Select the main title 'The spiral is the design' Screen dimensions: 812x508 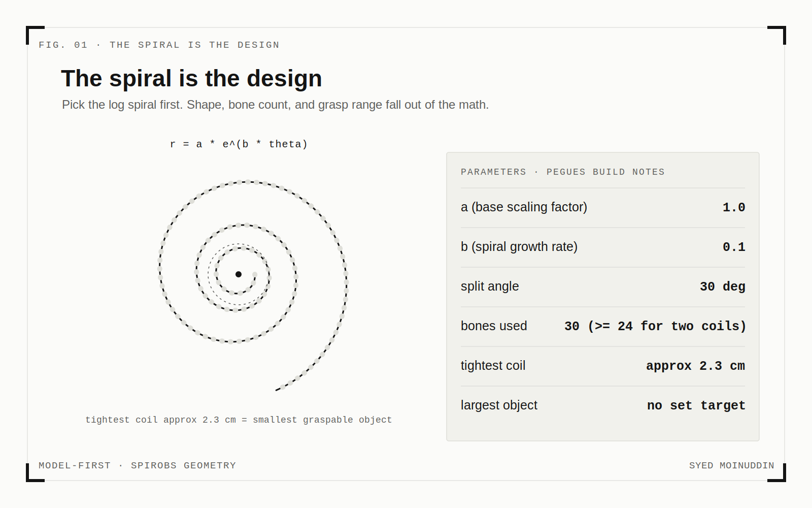pyautogui.click(x=191, y=79)
